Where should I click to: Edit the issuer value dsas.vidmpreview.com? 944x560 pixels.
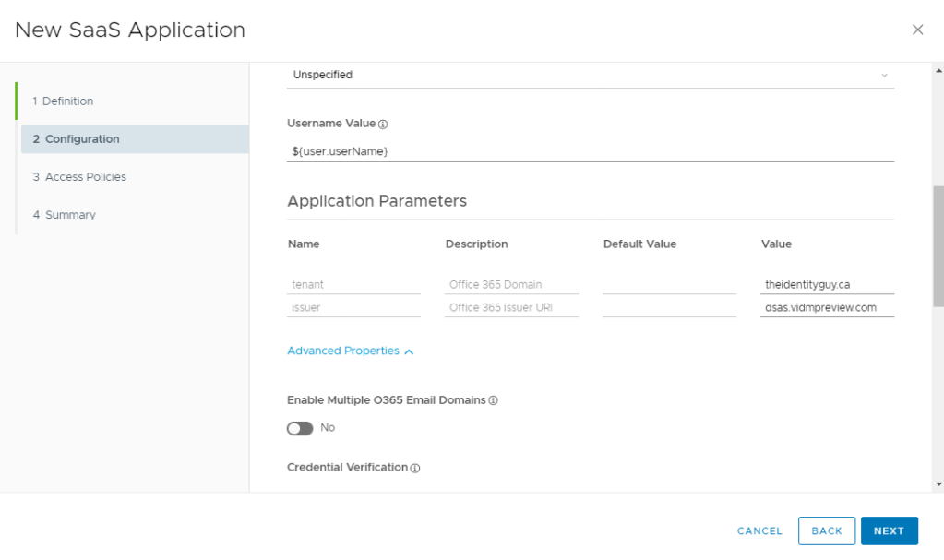coord(826,306)
